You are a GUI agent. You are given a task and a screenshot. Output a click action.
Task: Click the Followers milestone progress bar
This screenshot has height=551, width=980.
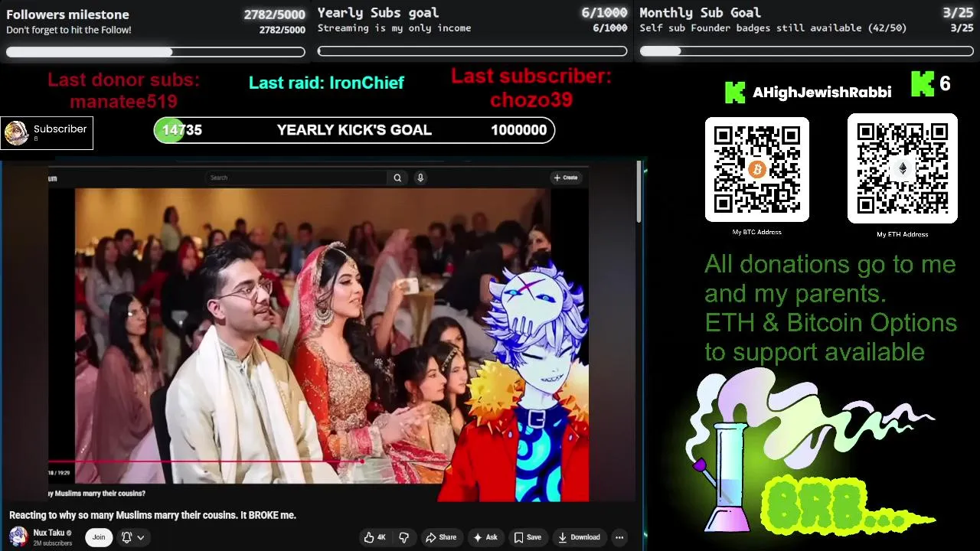(x=155, y=52)
